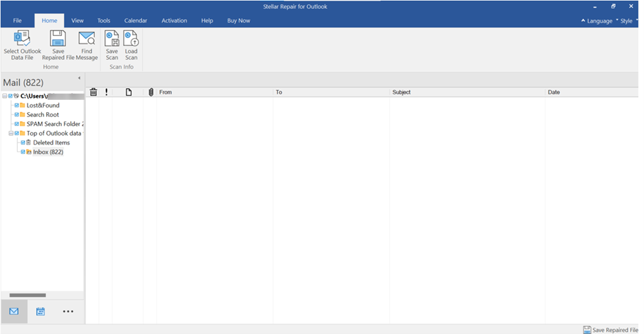Uncheck the Lost&Found folder checkbox
This screenshot has height=334, width=644.
coord(17,105)
